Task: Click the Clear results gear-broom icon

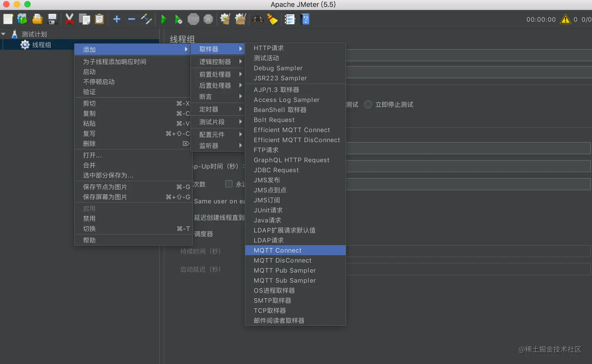Action: (225, 19)
